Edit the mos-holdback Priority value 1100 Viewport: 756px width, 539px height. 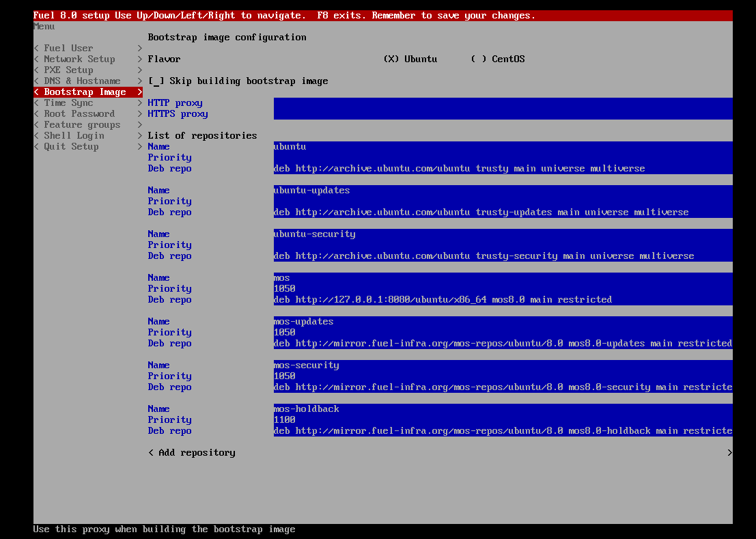pyautogui.click(x=503, y=420)
